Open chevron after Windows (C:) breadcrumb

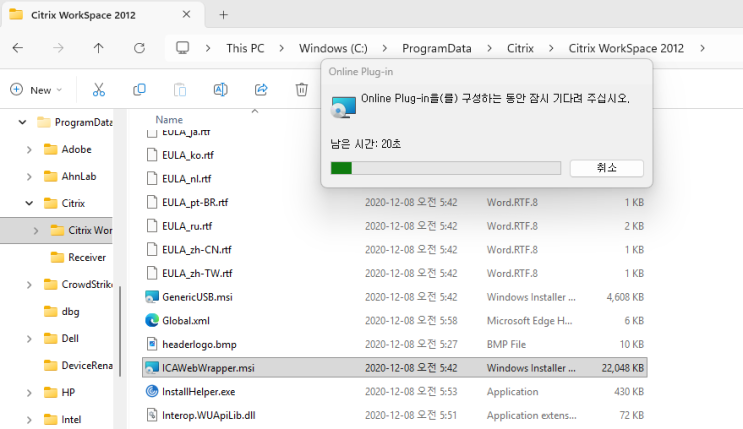tap(384, 48)
